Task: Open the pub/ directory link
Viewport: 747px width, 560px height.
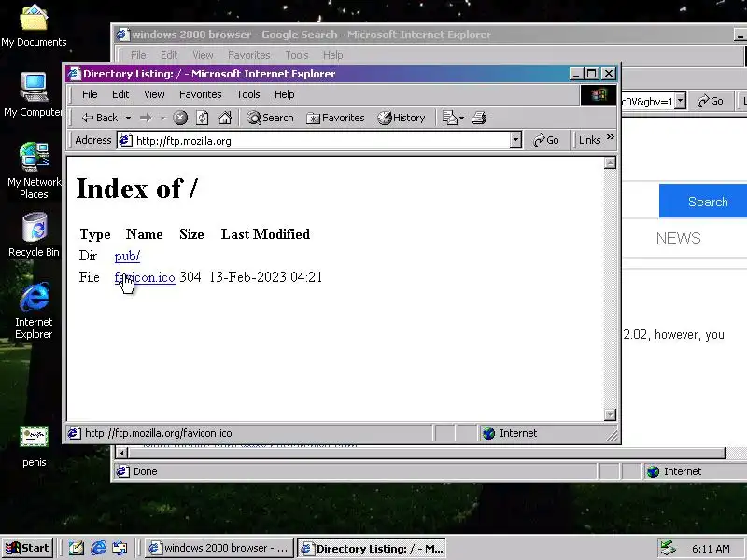Action: tap(127, 256)
